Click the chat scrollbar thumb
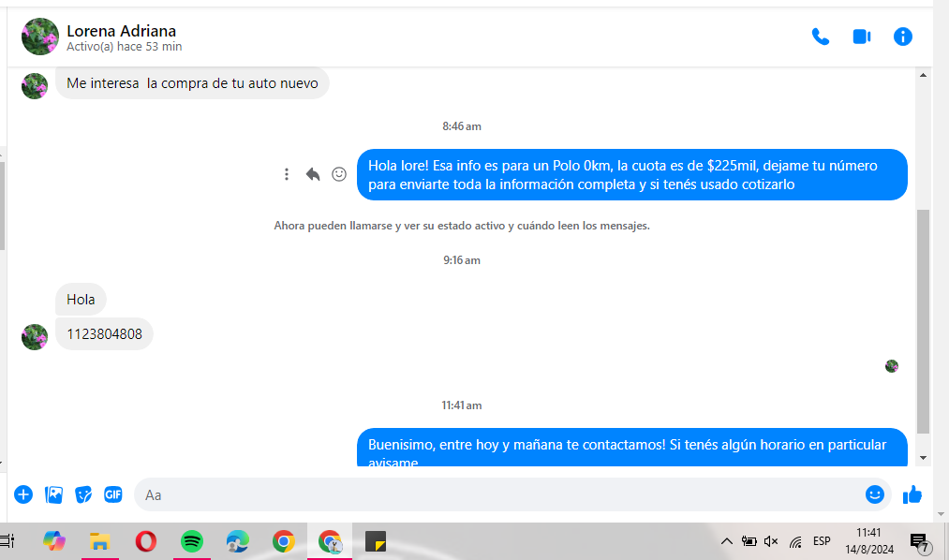 coord(923,322)
